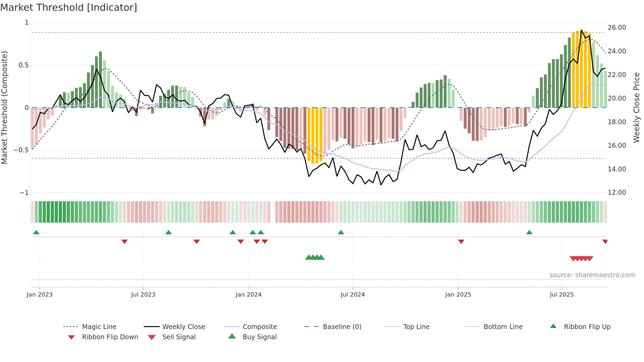Toggle the Buy Signal legend entry
644x362 pixels.
click(x=252, y=337)
